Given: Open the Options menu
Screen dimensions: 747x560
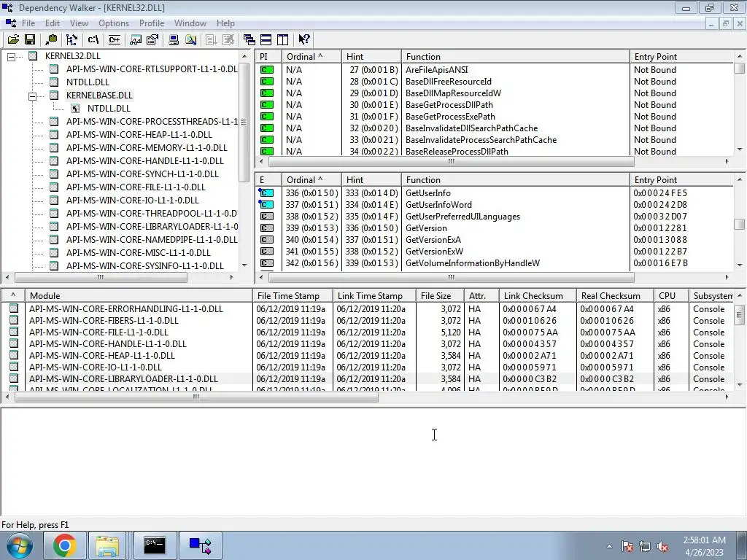Looking at the screenshot, I should click(x=114, y=23).
